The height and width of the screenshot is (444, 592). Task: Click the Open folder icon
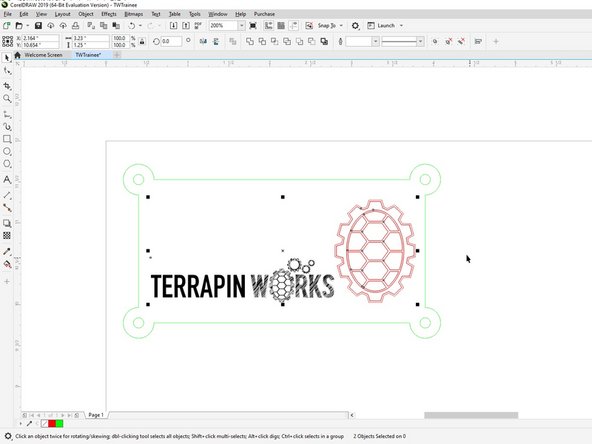[19, 26]
